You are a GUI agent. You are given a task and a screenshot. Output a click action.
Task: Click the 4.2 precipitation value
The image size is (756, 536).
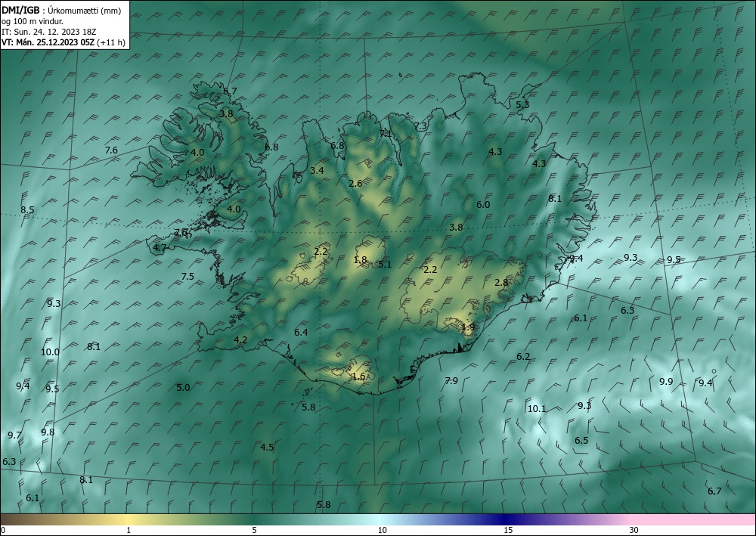point(240,340)
